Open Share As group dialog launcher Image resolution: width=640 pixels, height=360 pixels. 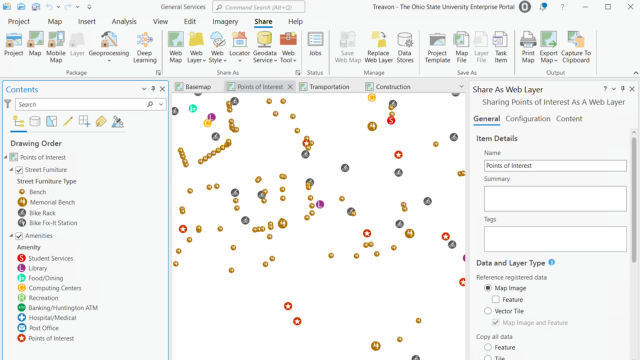coord(298,73)
